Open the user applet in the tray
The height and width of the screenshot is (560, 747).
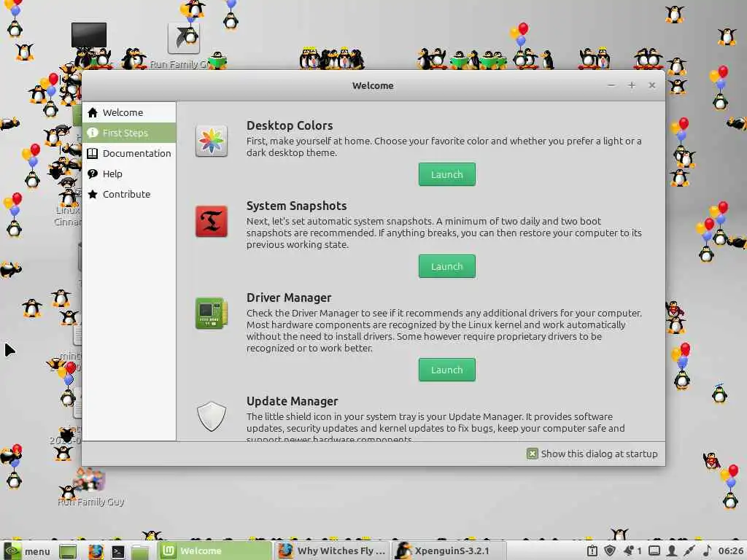(x=672, y=551)
